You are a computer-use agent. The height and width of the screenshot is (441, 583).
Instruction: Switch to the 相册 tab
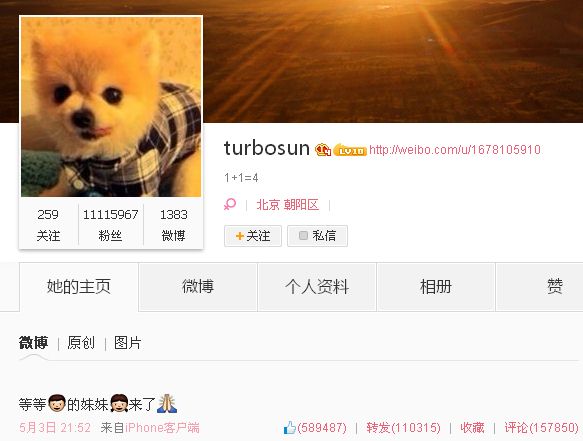[436, 287]
